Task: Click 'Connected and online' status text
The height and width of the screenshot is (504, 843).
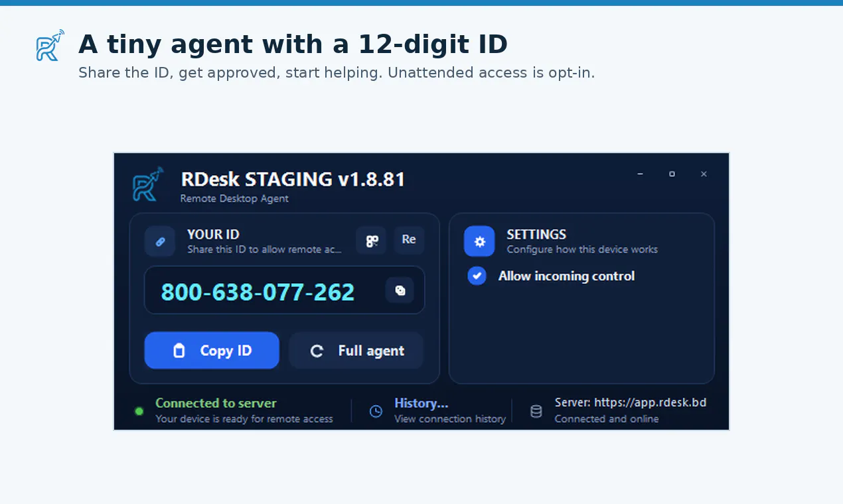Action: pyautogui.click(x=607, y=418)
